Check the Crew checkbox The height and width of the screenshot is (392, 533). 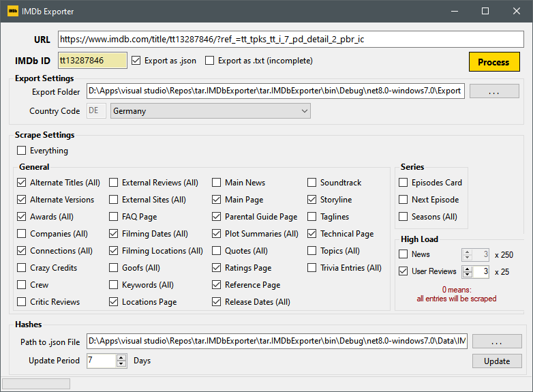tap(21, 284)
